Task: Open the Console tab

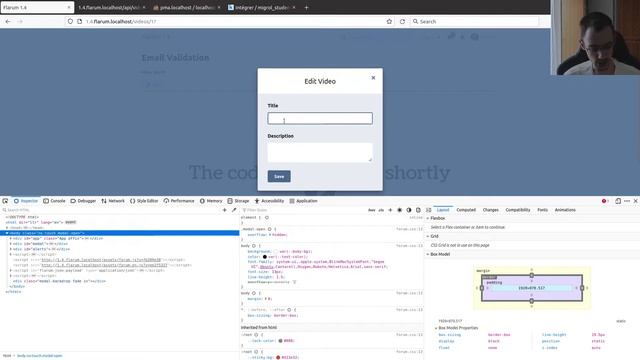Action: tap(54, 201)
